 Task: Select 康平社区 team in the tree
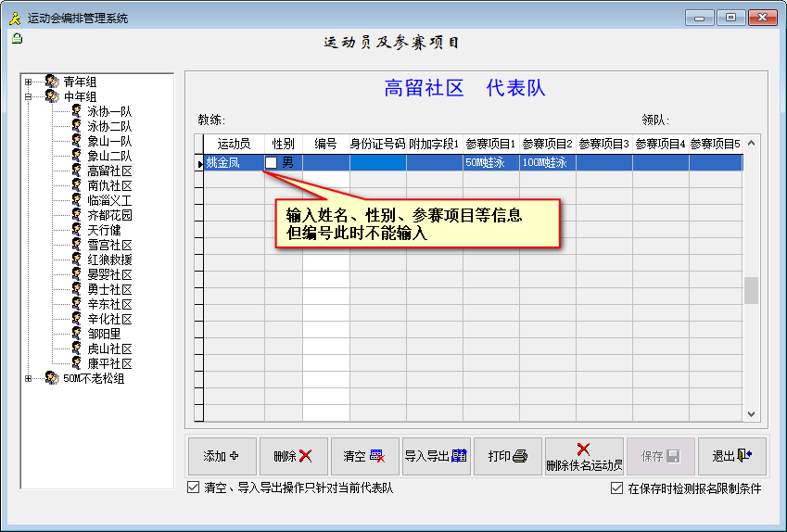coord(108,363)
